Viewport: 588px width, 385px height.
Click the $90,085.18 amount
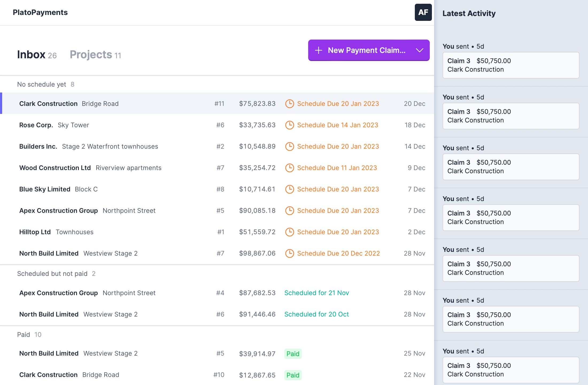coord(257,211)
